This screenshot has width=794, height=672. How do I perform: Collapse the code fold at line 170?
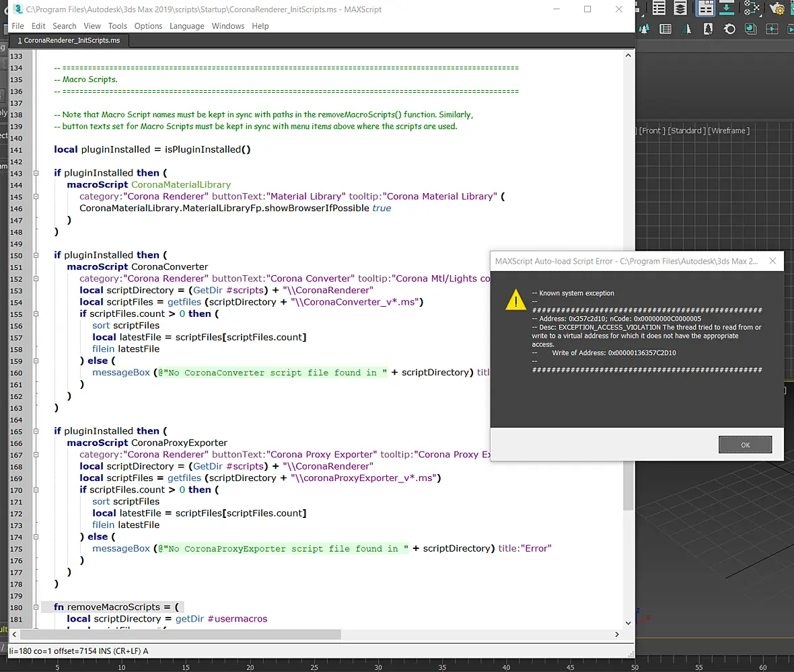point(36,490)
